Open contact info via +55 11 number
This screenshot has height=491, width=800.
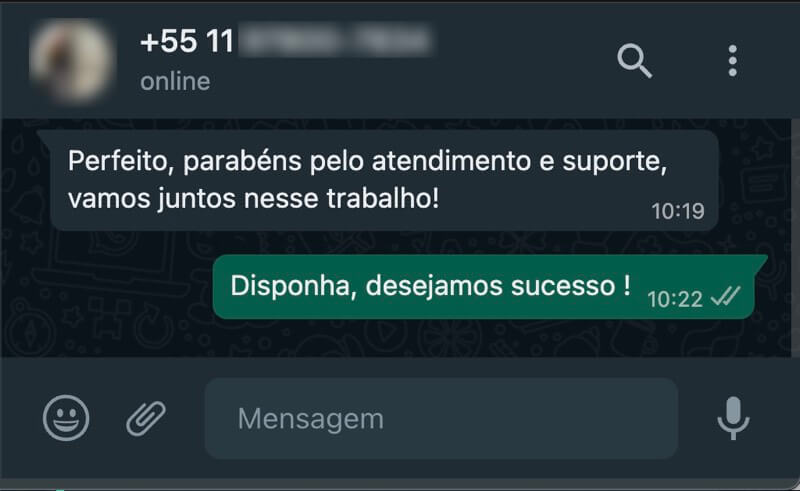(187, 41)
